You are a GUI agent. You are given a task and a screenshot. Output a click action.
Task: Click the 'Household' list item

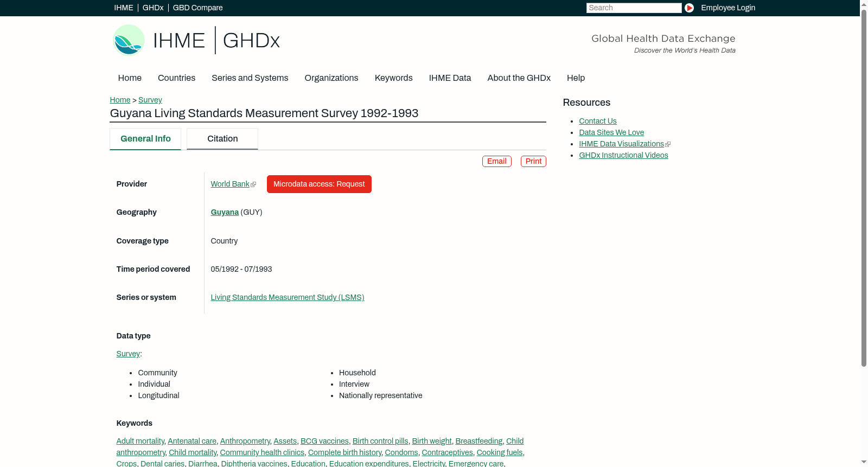tap(358, 373)
